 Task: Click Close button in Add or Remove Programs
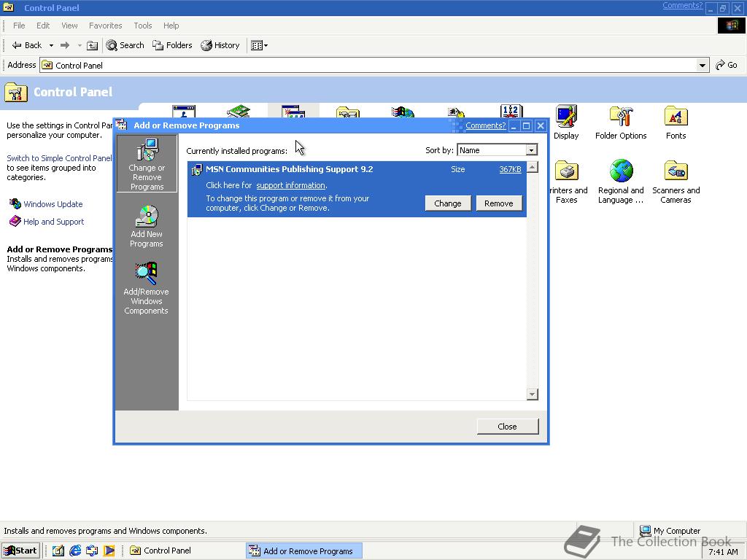tap(508, 426)
